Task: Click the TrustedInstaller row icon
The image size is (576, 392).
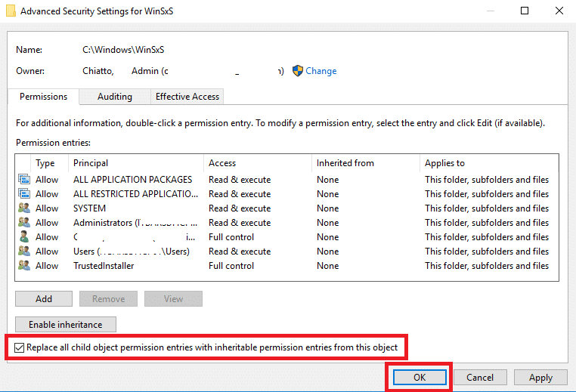Action: coord(24,265)
